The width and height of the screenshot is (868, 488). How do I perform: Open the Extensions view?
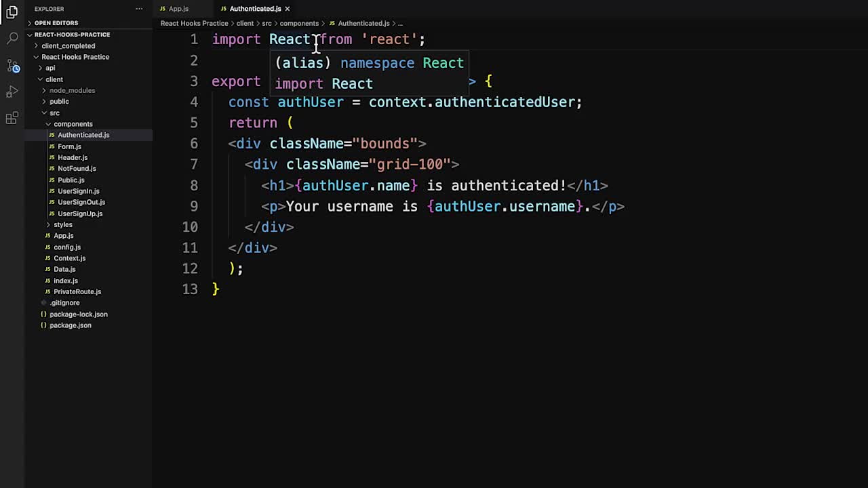tap(12, 119)
